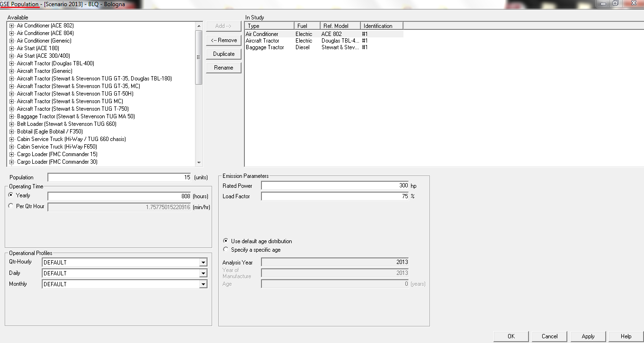Click the Apply button
644x343 pixels.
(x=588, y=336)
